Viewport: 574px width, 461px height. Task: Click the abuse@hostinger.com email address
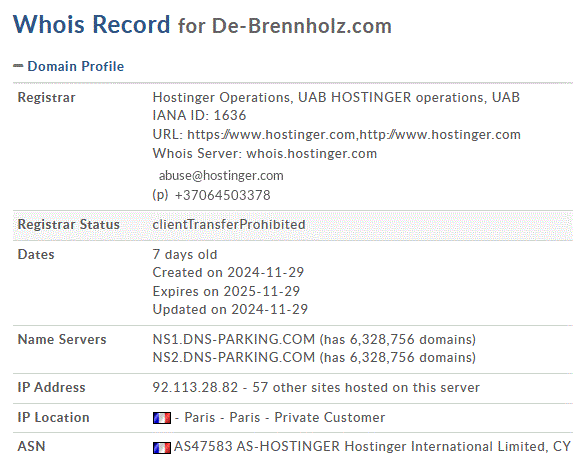(221, 176)
